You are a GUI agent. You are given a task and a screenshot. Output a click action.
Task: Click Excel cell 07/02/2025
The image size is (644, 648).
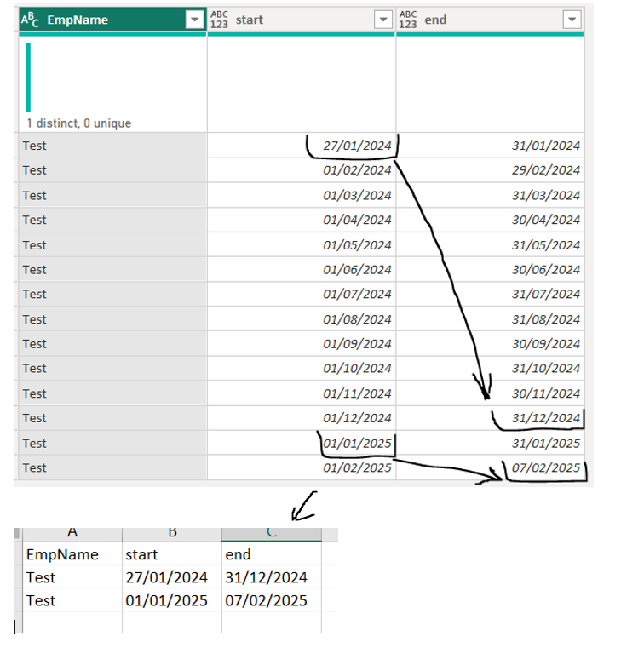(x=272, y=600)
